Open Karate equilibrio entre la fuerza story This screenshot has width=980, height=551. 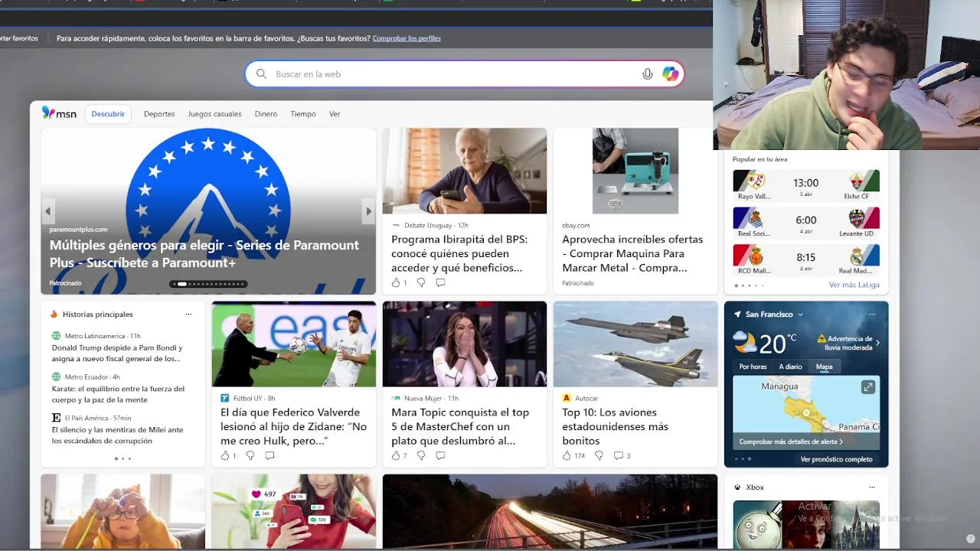pyautogui.click(x=118, y=394)
